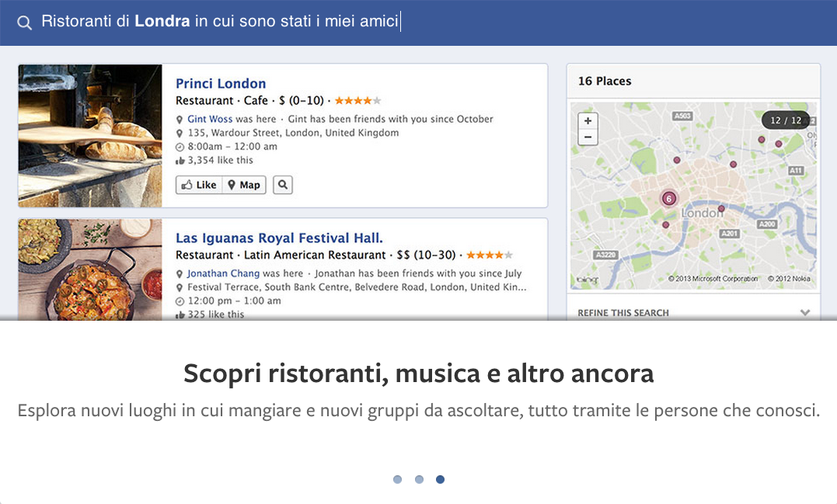Image resolution: width=837 pixels, height=504 pixels.
Task: Zoom out on the London map
Action: [588, 137]
